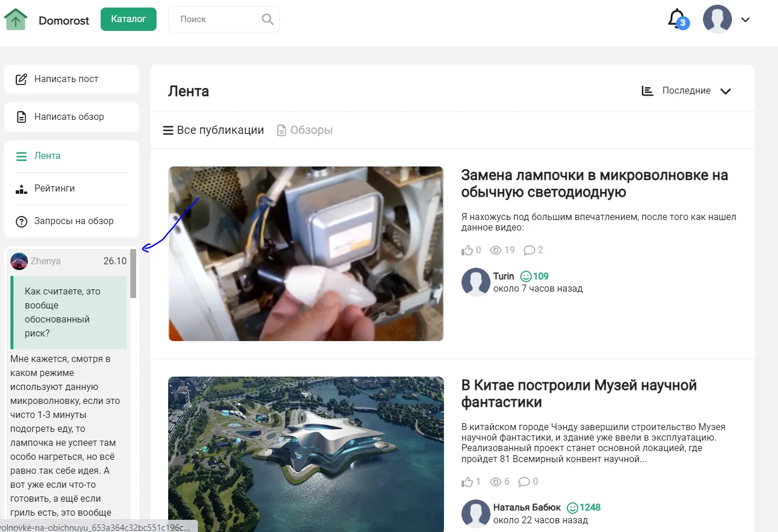Click Наталья Бабюк's avatar

coord(475,513)
